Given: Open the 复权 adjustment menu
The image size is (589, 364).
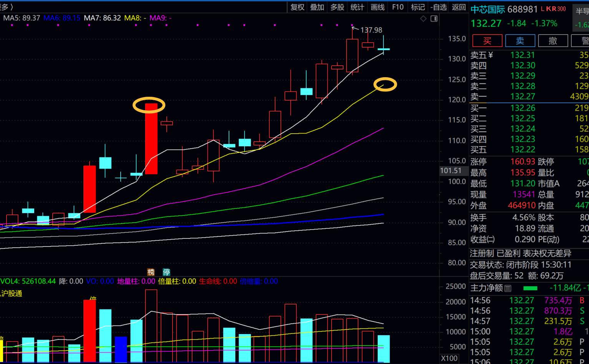Looking at the screenshot, I should point(297,7).
